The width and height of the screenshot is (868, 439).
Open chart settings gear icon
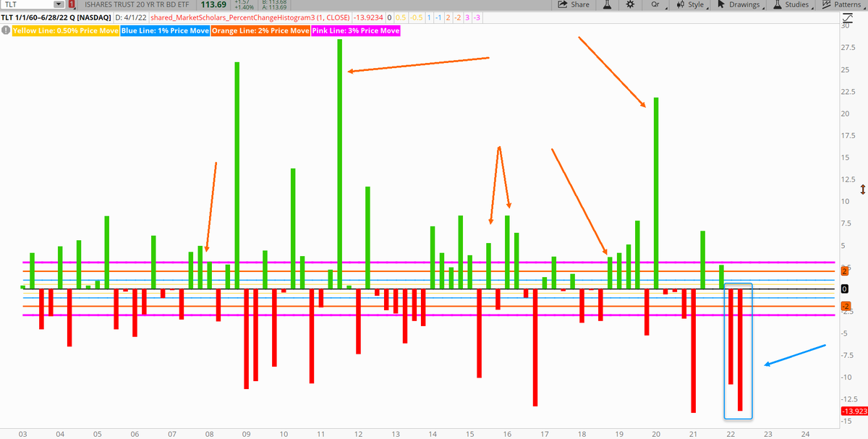(630, 4)
